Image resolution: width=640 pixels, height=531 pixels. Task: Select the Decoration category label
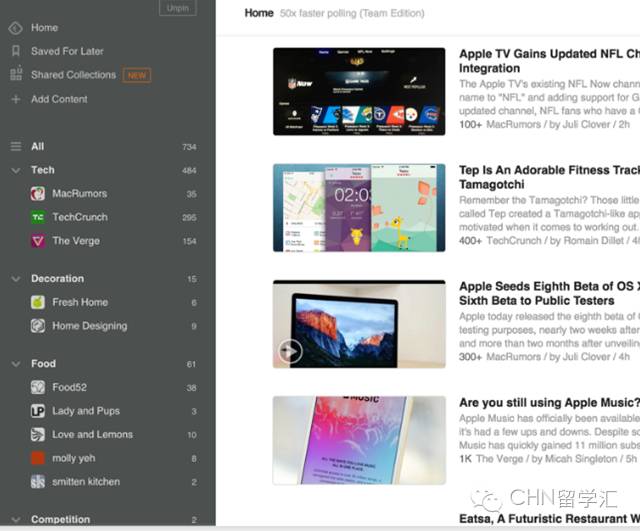(58, 278)
